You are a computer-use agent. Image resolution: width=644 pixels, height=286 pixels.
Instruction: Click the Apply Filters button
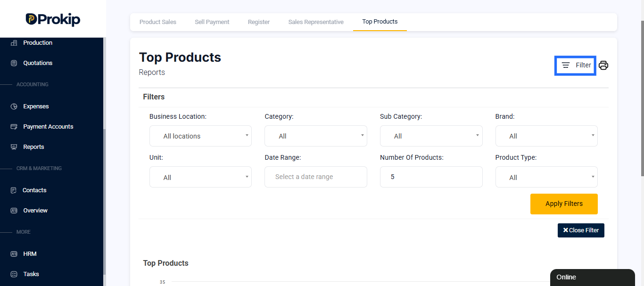tap(564, 204)
